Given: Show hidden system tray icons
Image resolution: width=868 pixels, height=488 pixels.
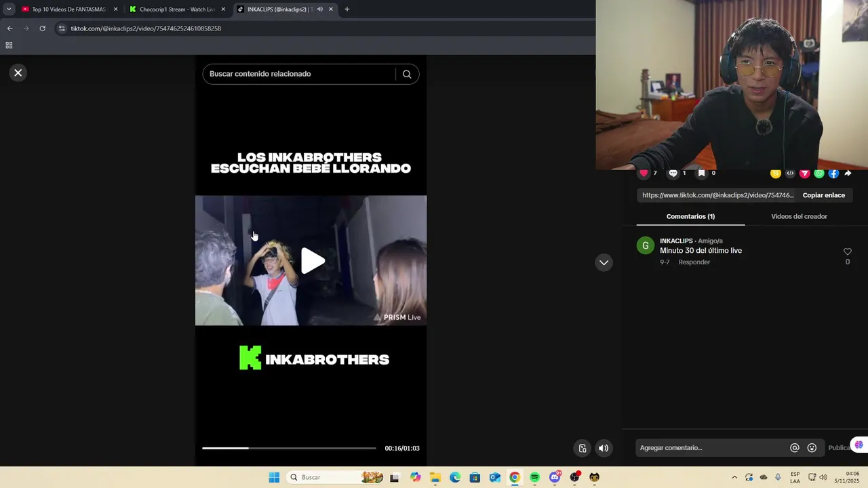Looking at the screenshot, I should pyautogui.click(x=734, y=477).
